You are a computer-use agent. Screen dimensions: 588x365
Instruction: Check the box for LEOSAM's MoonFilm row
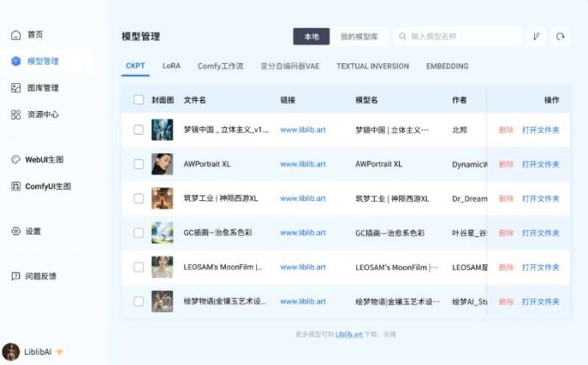pyautogui.click(x=139, y=267)
